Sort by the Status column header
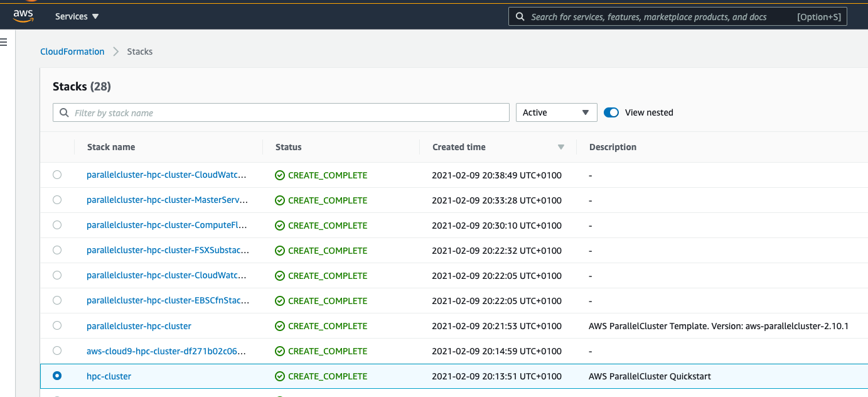Image resolution: width=868 pixels, height=397 pixels. pyautogui.click(x=289, y=147)
